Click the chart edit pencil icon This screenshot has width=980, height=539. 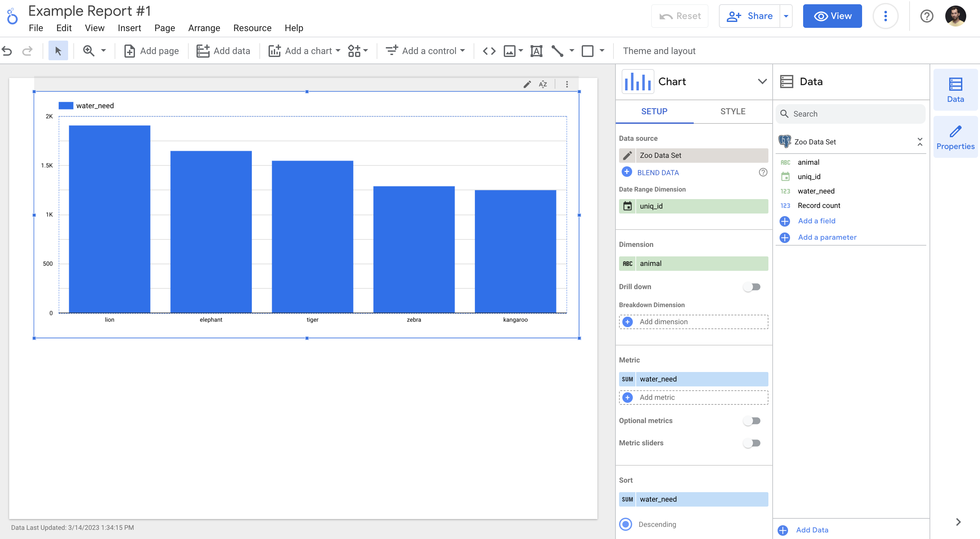[527, 84]
